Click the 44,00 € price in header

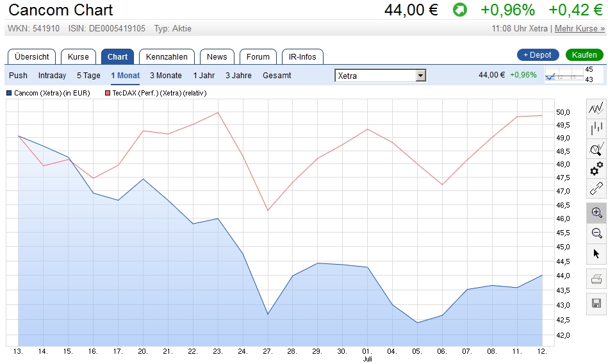tap(411, 10)
